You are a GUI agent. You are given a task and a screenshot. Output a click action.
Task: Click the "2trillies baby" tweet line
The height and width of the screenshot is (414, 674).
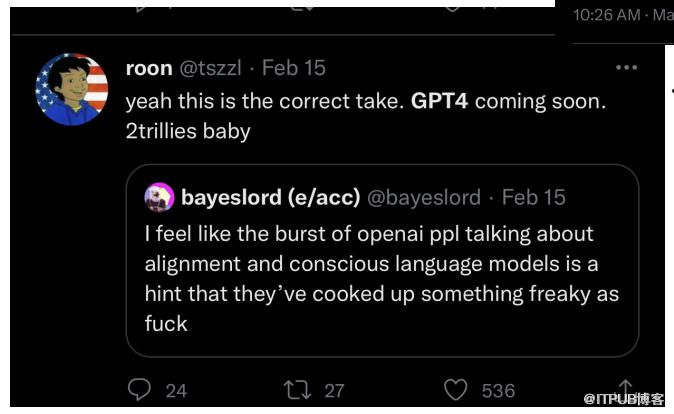187,131
